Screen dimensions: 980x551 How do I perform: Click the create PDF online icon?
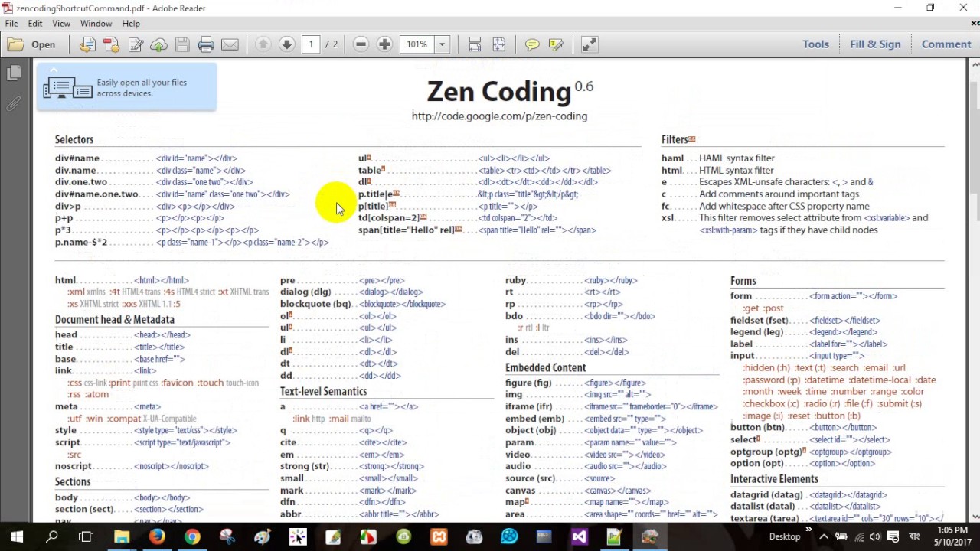111,44
